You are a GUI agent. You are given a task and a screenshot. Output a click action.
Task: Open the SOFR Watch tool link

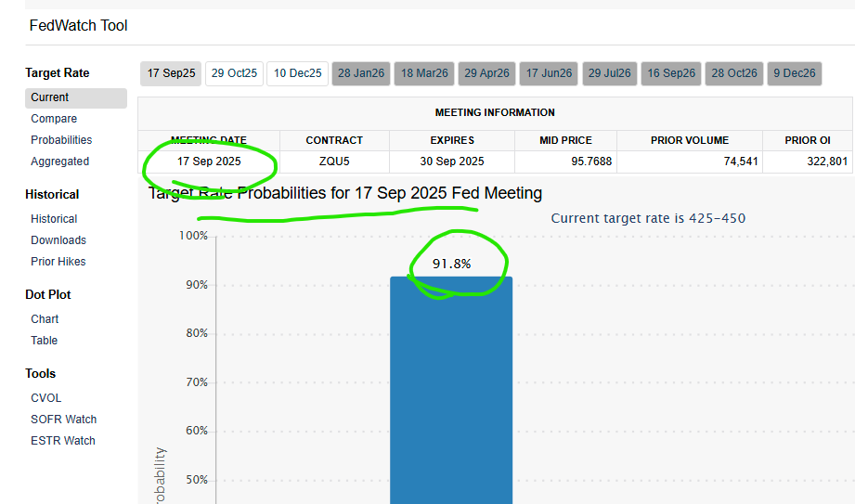point(63,420)
